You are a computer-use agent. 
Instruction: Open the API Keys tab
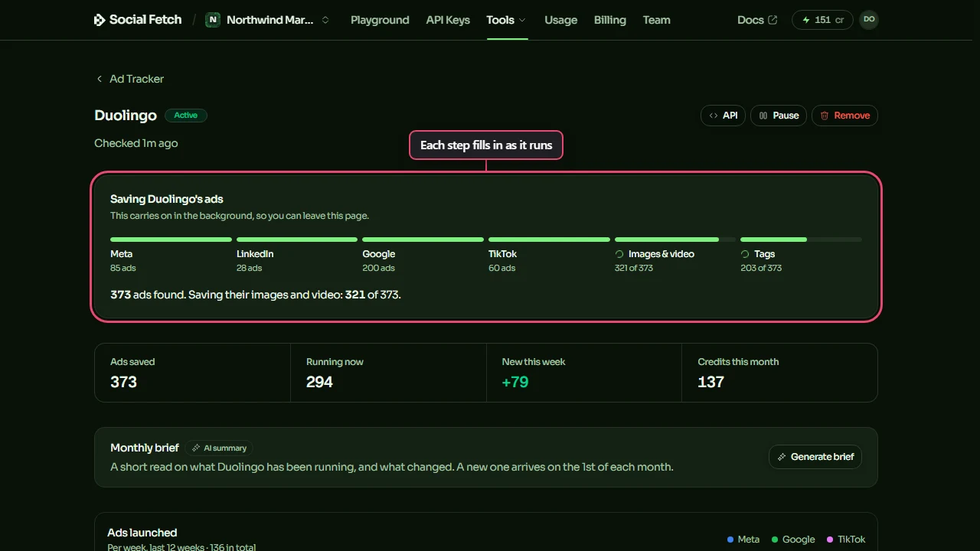pyautogui.click(x=448, y=20)
